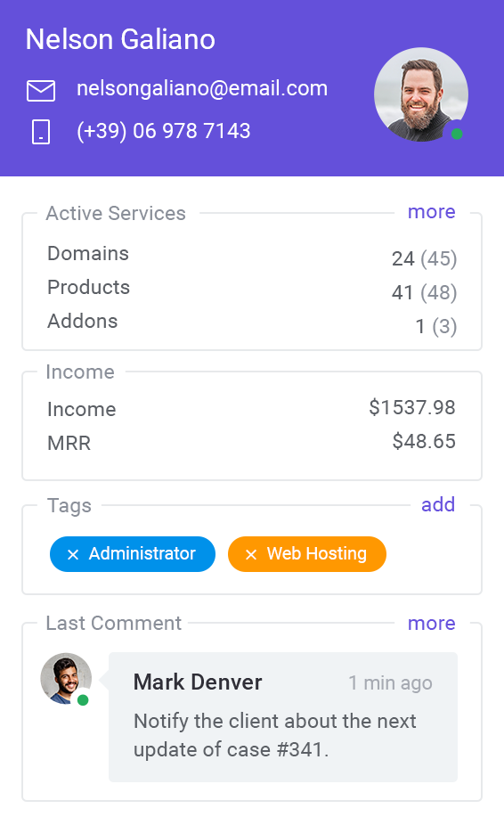Open more Active Services
The width and height of the screenshot is (504, 825).
coord(431,211)
